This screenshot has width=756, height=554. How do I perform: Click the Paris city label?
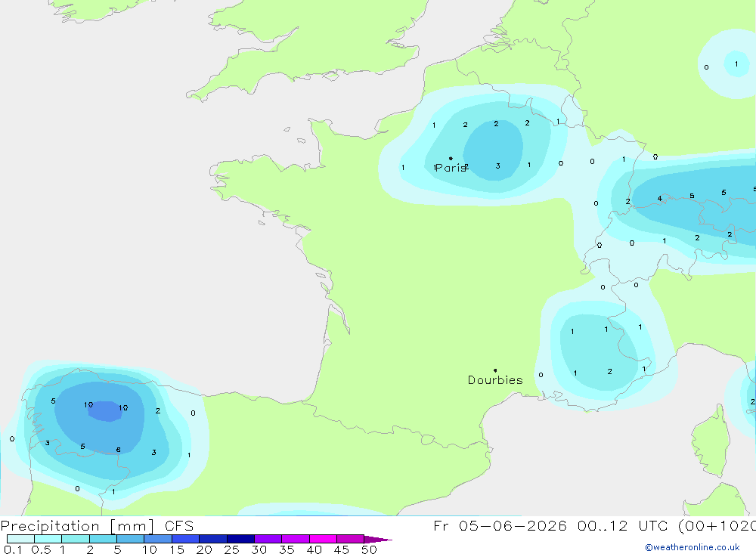click(x=451, y=168)
